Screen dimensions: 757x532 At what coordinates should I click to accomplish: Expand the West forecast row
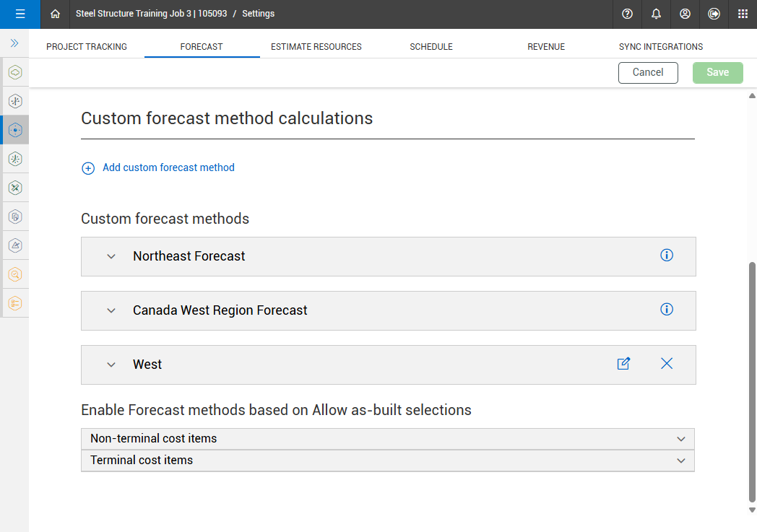click(111, 365)
